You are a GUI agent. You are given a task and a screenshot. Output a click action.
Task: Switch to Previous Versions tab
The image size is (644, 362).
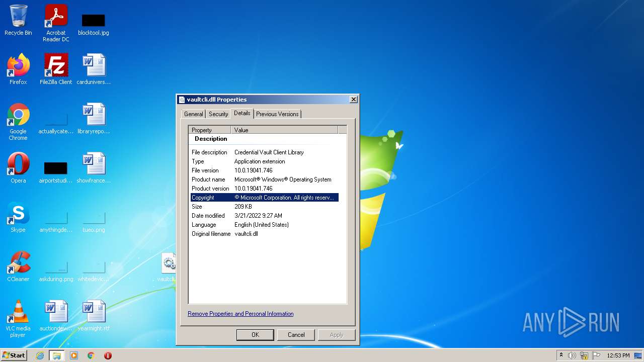(277, 114)
